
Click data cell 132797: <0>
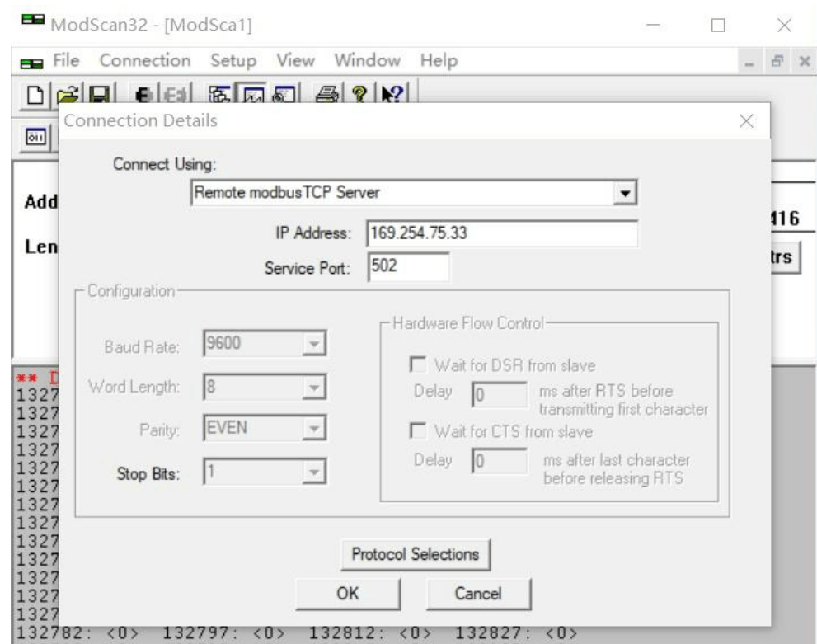[223, 633]
